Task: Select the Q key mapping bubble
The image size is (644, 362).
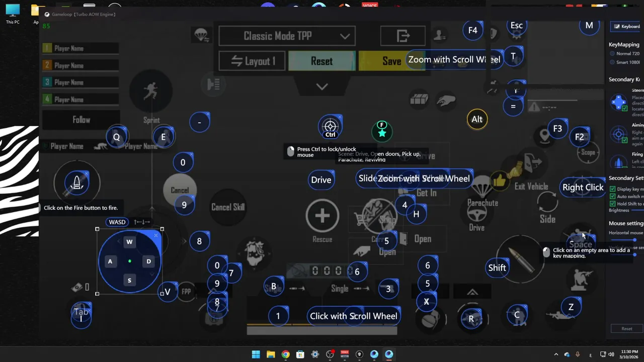Action: coord(117,137)
